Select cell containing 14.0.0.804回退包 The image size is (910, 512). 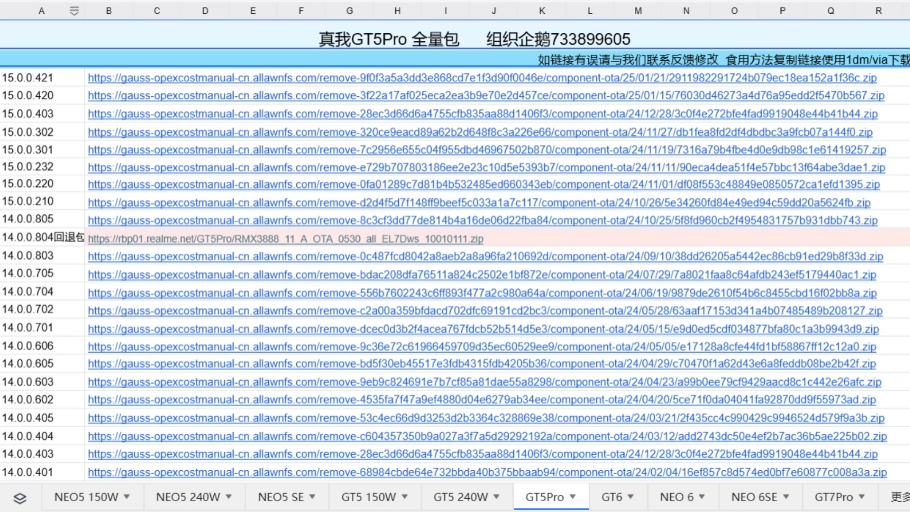click(42, 237)
